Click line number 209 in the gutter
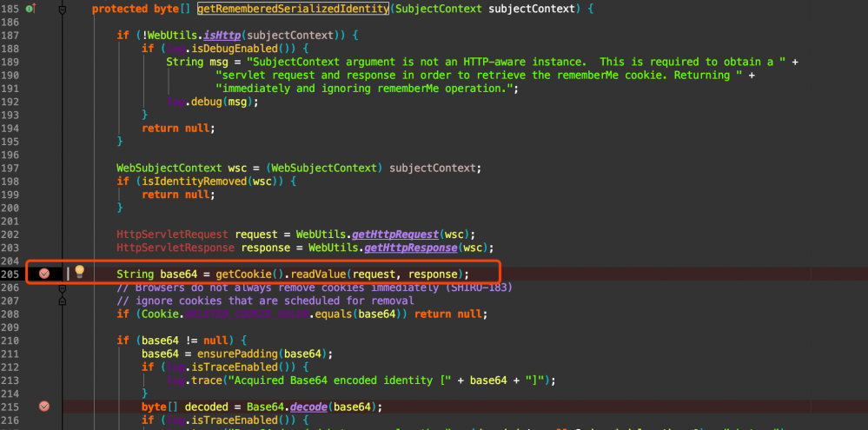 10,327
